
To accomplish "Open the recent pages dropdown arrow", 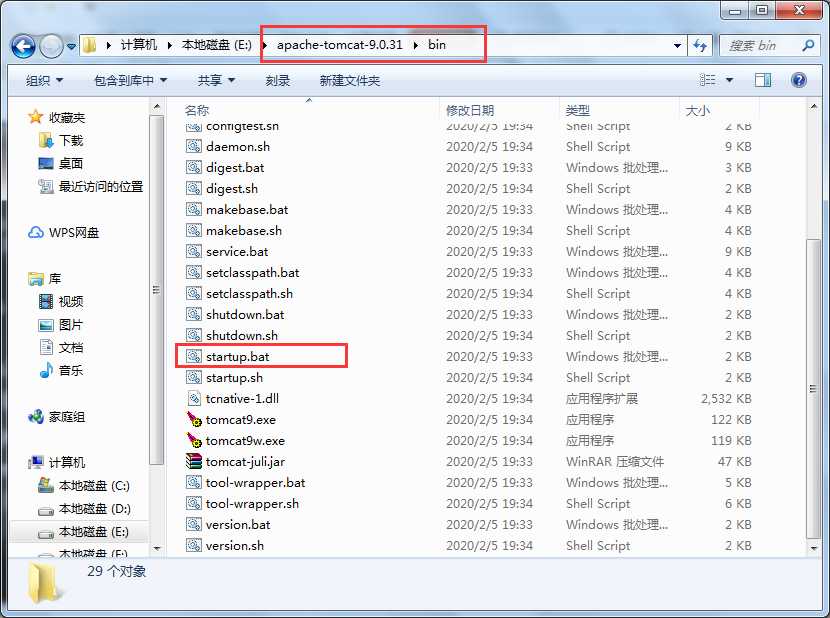I will (x=71, y=47).
